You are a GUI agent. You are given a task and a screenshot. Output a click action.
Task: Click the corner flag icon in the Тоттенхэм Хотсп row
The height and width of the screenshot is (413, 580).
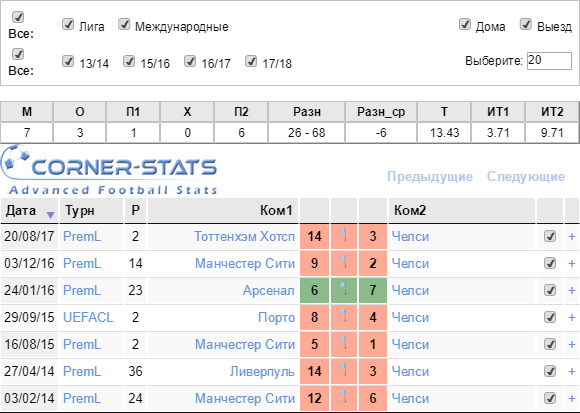coord(344,236)
